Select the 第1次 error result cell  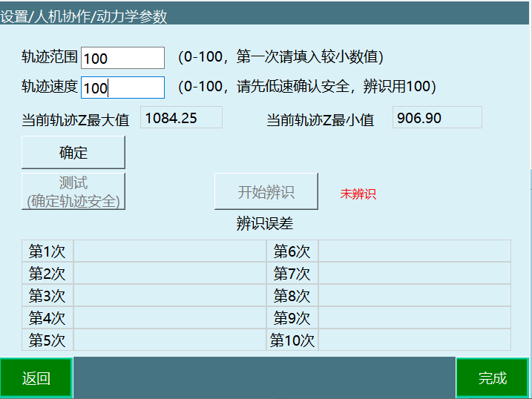click(169, 251)
